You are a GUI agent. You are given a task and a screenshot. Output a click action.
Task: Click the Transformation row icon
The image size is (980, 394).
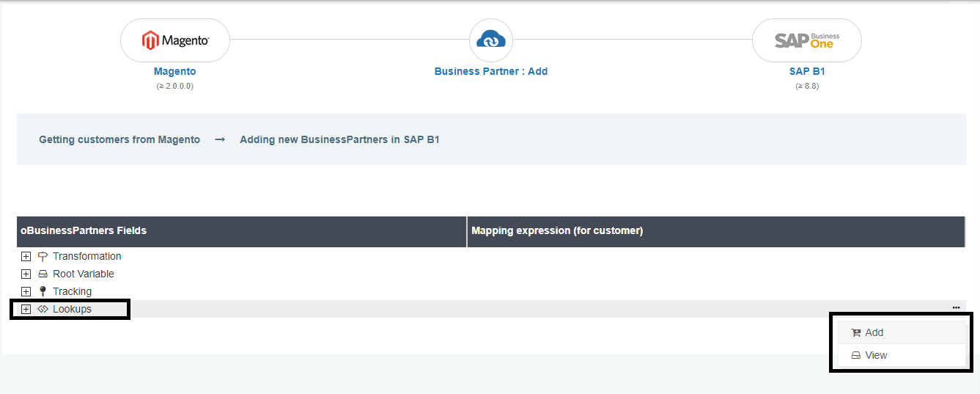(x=43, y=257)
